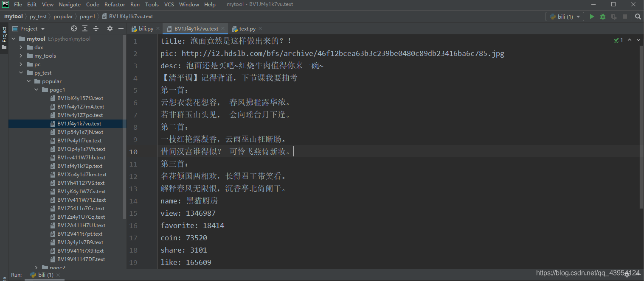
Task: Open the Navigate menu
Action: 70,4
